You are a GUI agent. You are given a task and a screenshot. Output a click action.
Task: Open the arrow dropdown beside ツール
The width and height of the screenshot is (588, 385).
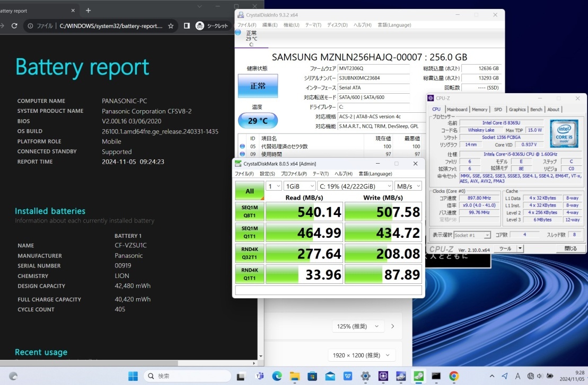520,248
